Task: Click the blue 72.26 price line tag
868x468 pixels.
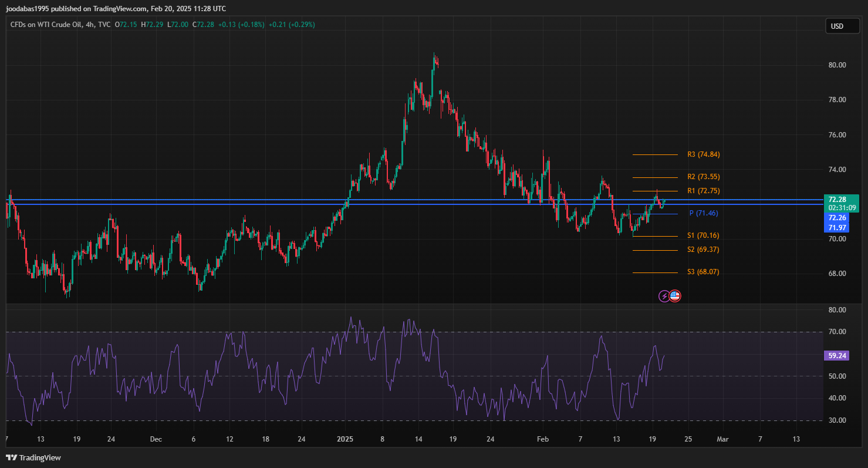Action: (x=836, y=217)
